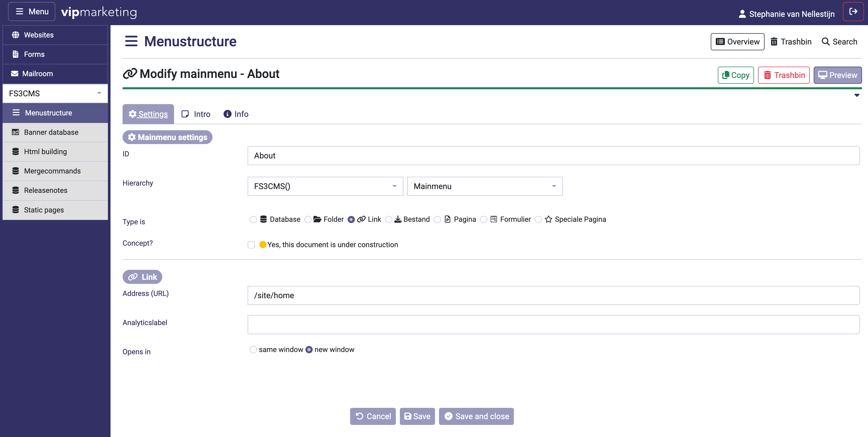The height and width of the screenshot is (437, 868).
Task: Click the Overview button
Action: [738, 41]
